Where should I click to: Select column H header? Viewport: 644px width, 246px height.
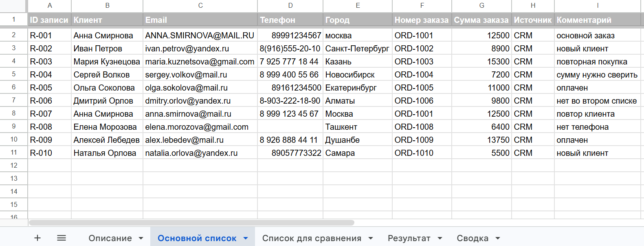point(533,6)
